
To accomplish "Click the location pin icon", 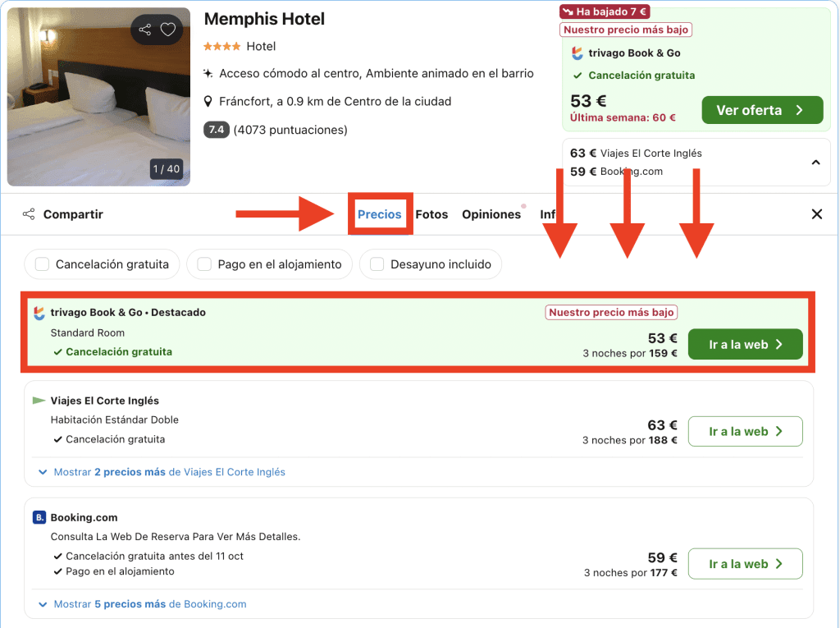I will click(x=208, y=102).
